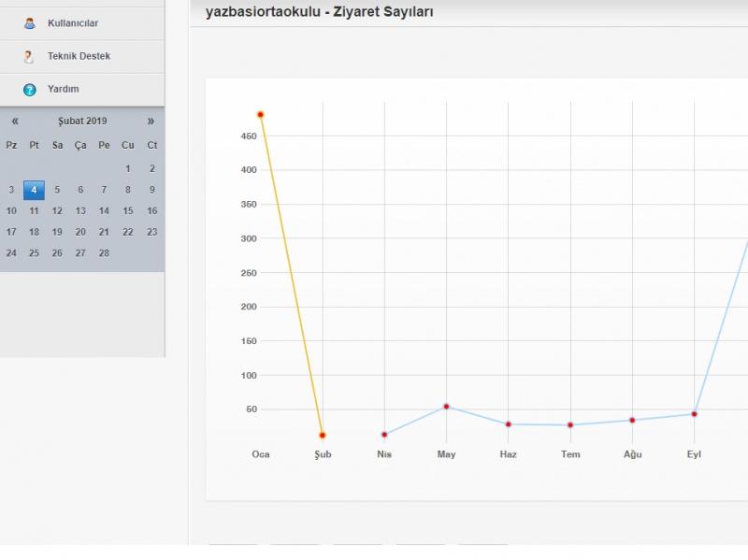
Task: Open the Kullanıcılar menu item
Action: [x=73, y=23]
